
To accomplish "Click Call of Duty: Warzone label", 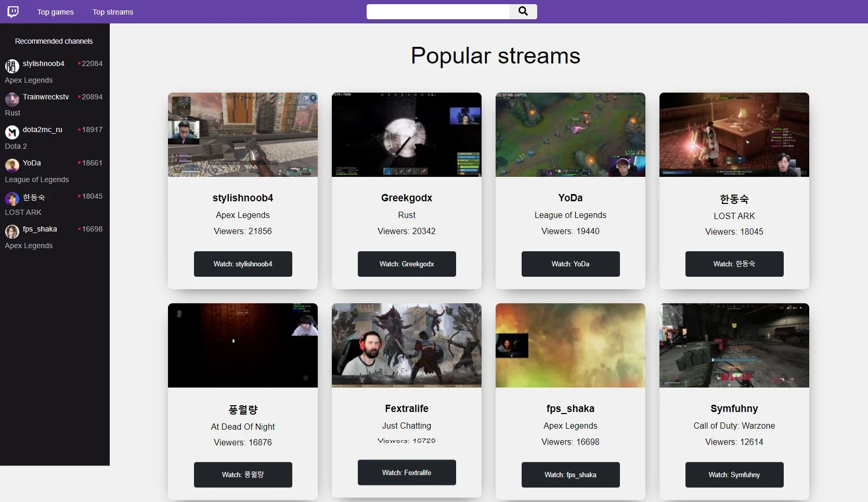I will [734, 426].
